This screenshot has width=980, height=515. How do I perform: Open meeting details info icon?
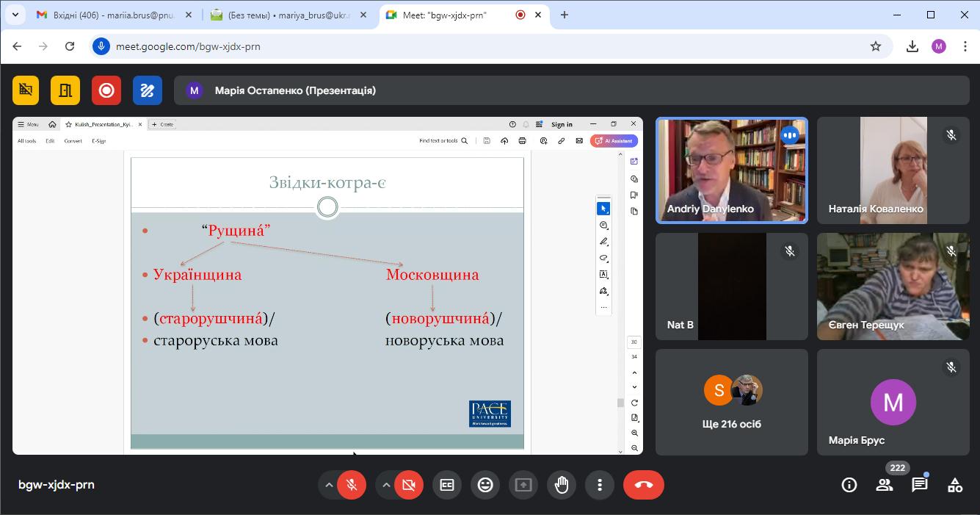(849, 485)
